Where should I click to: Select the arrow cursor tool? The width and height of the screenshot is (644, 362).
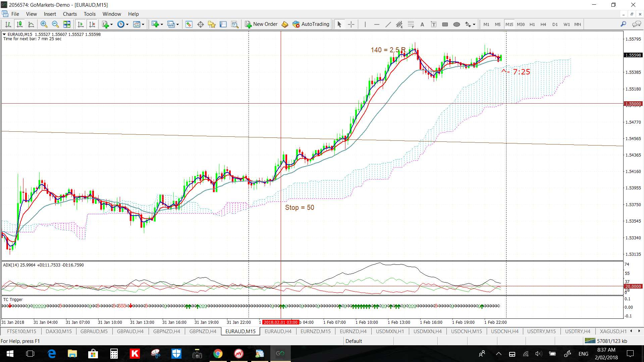pos(339,24)
